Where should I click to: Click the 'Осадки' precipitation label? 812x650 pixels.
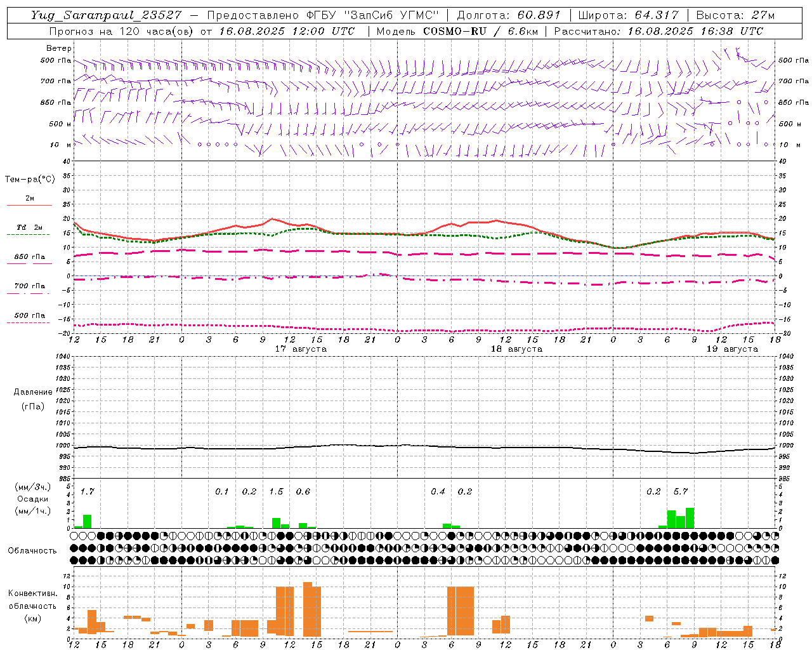(32, 499)
